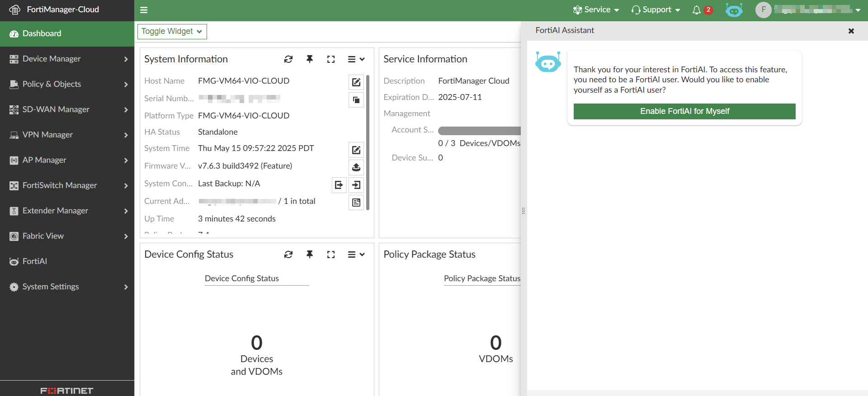Viewport: 868px width, 396px height.
Task: Select FortiAI in the sidebar
Action: (x=35, y=261)
